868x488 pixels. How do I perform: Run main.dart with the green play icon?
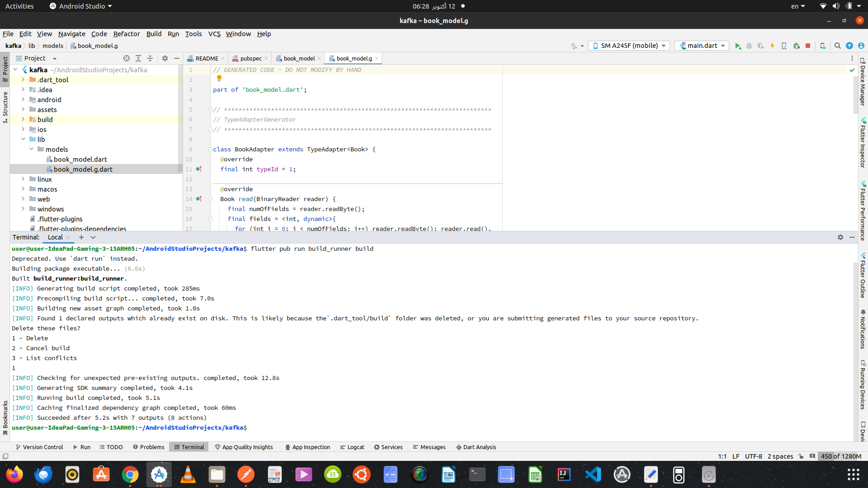point(738,46)
